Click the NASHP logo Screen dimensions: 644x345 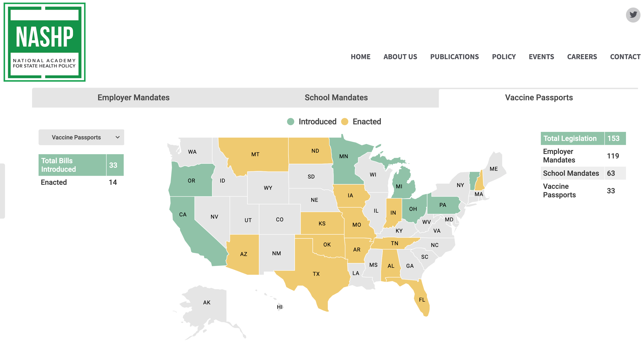(45, 42)
